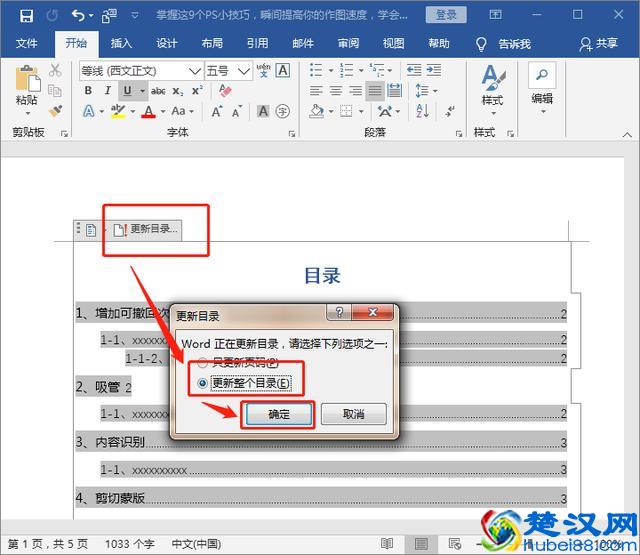Open help in 更新目录 dialog

pos(339,313)
